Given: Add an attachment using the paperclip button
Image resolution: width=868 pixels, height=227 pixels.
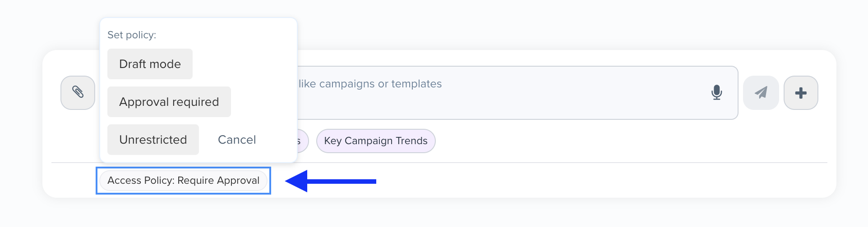Looking at the screenshot, I should [78, 92].
